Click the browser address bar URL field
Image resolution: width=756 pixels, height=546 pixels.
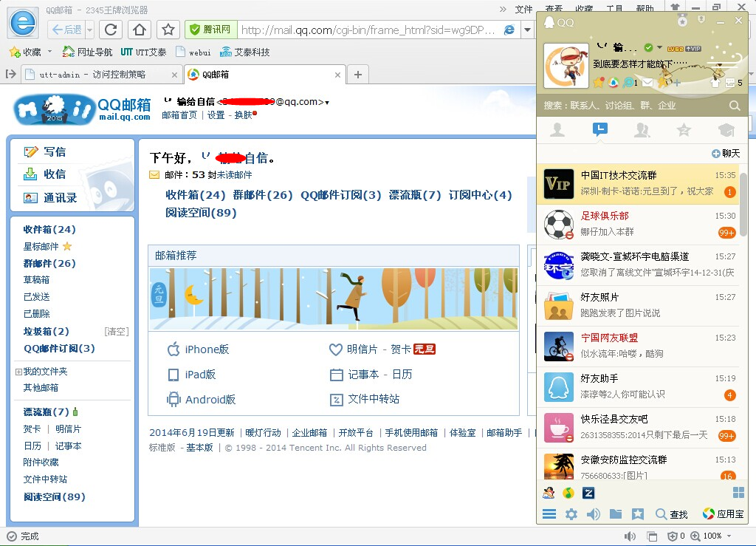coord(368,30)
